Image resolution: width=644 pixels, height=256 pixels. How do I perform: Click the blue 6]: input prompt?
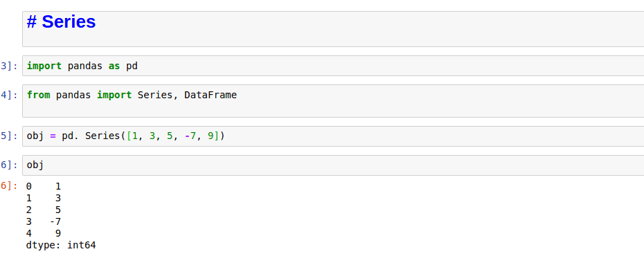tap(9, 165)
